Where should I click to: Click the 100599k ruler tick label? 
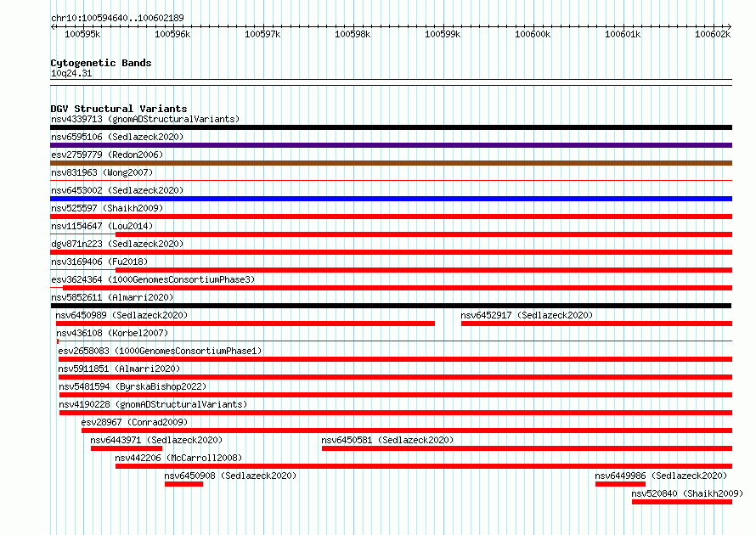coord(443,34)
